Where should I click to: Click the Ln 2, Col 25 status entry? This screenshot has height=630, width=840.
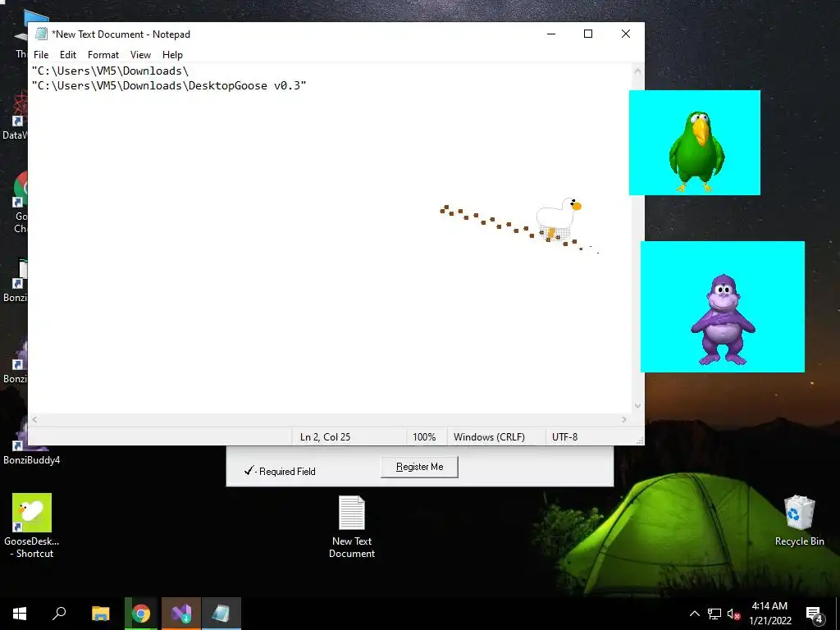pyautogui.click(x=325, y=437)
